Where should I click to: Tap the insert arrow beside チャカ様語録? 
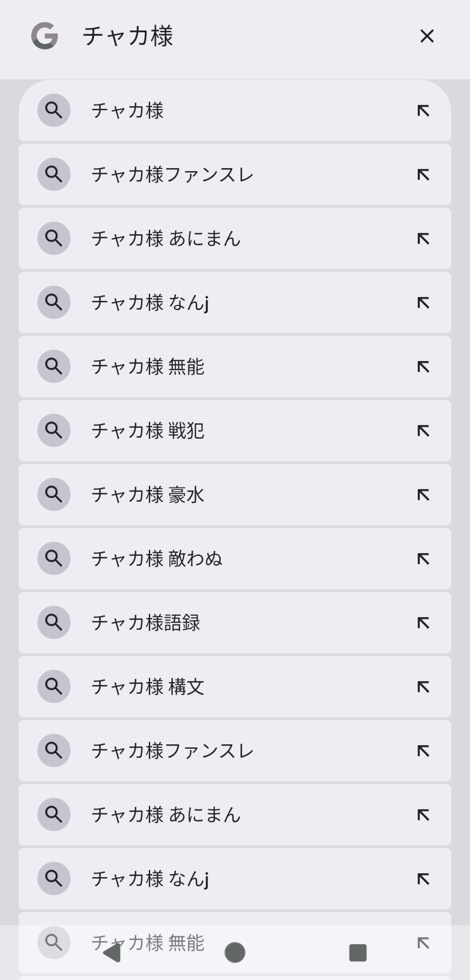(423, 623)
